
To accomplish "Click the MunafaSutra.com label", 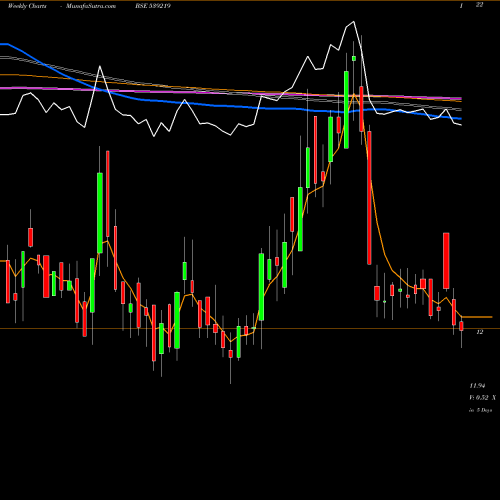I will tap(91, 6).
